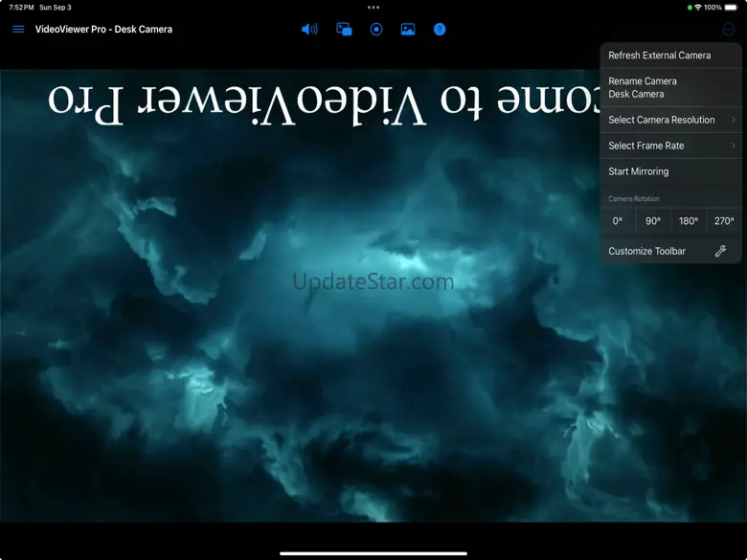Open Select Frame Rate submenu
747x560 pixels.
tap(670, 146)
